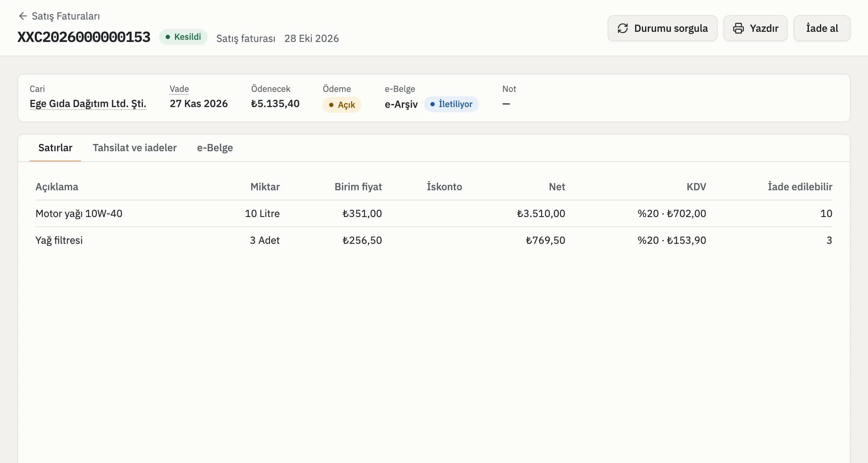Click payable amount ₺5.135,40
The height and width of the screenshot is (463, 868).
pyautogui.click(x=275, y=104)
